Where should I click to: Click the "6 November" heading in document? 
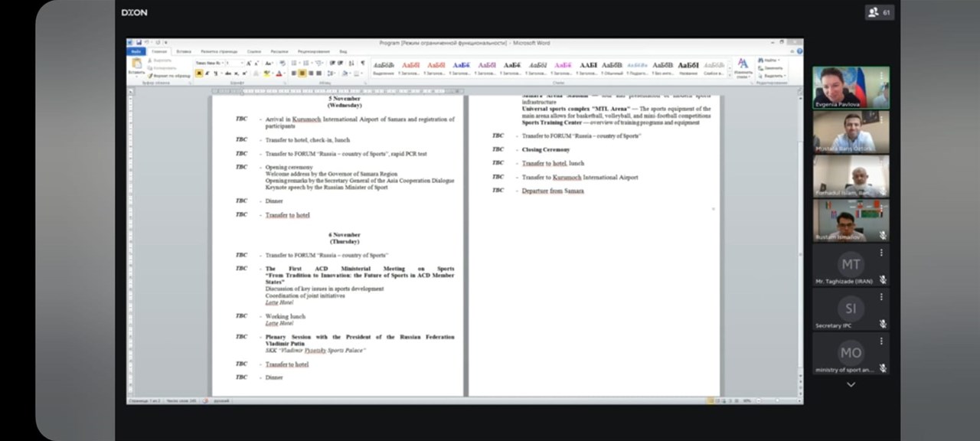click(345, 235)
